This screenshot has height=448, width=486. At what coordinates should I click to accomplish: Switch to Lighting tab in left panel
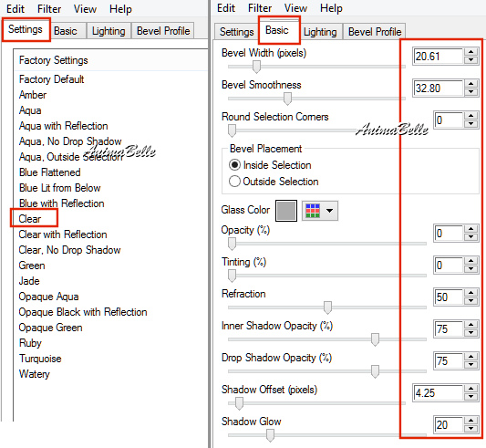109,31
